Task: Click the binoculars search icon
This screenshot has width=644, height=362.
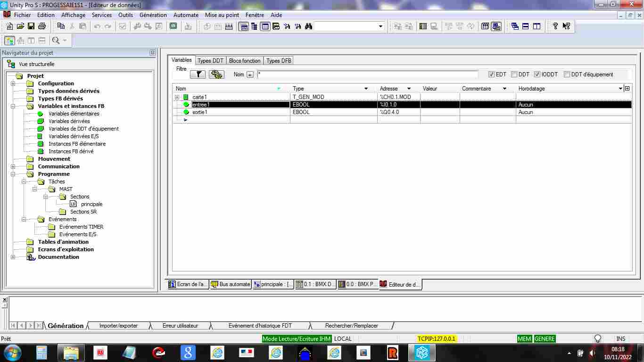Action: point(308,26)
